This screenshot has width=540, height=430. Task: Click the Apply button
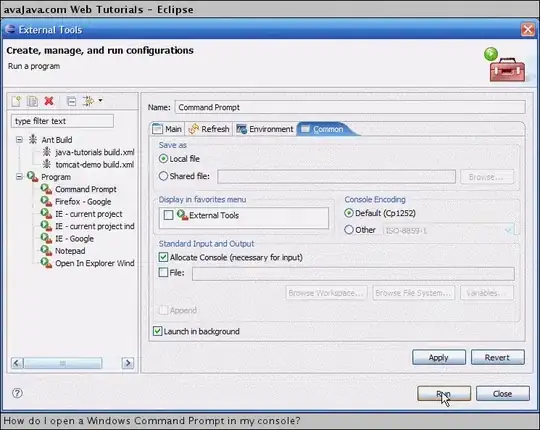pos(439,357)
